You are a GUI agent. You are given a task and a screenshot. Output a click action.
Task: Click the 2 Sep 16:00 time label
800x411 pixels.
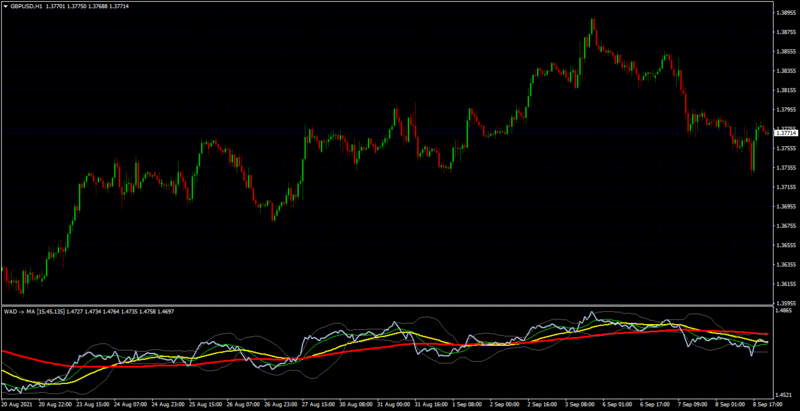coord(544,403)
